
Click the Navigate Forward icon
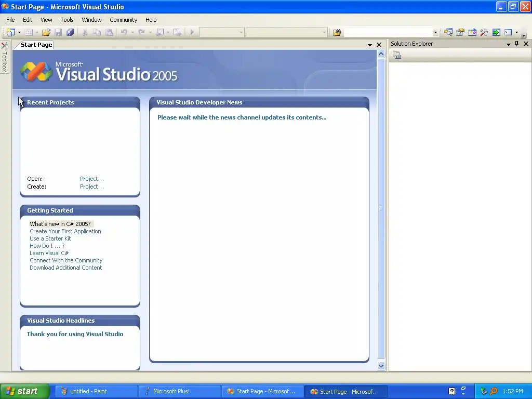177,32
